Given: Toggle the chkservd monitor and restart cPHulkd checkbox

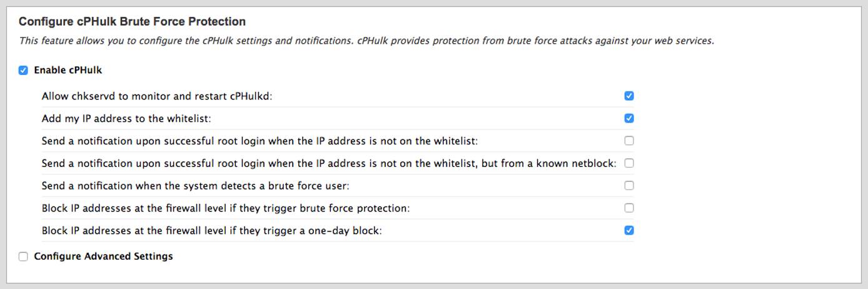Looking at the screenshot, I should point(629,96).
